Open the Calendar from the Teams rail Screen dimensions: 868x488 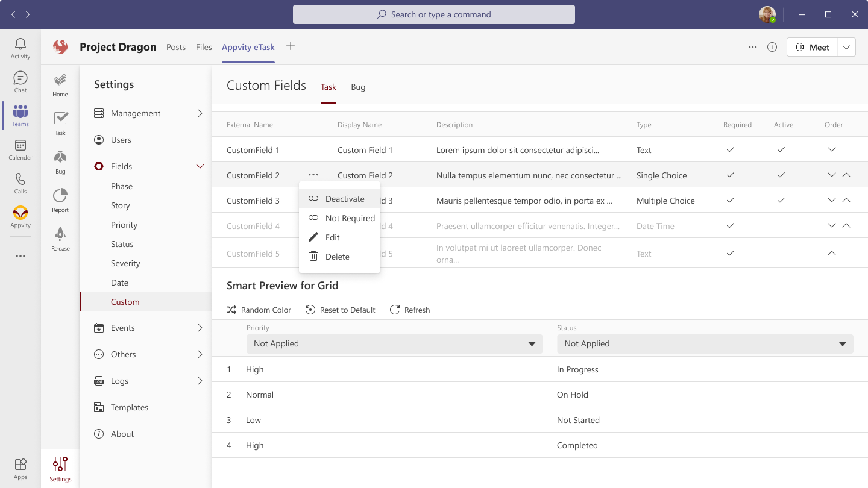(x=20, y=148)
